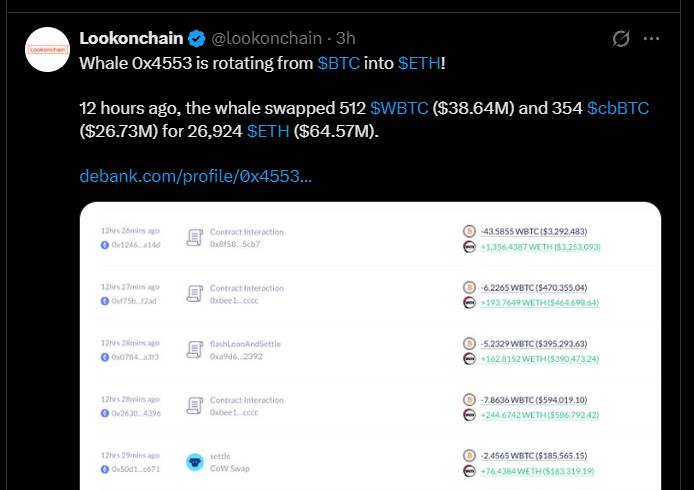Open the $cbBTC cashtag
Viewport: 694px width, 490px height.
tap(618, 108)
